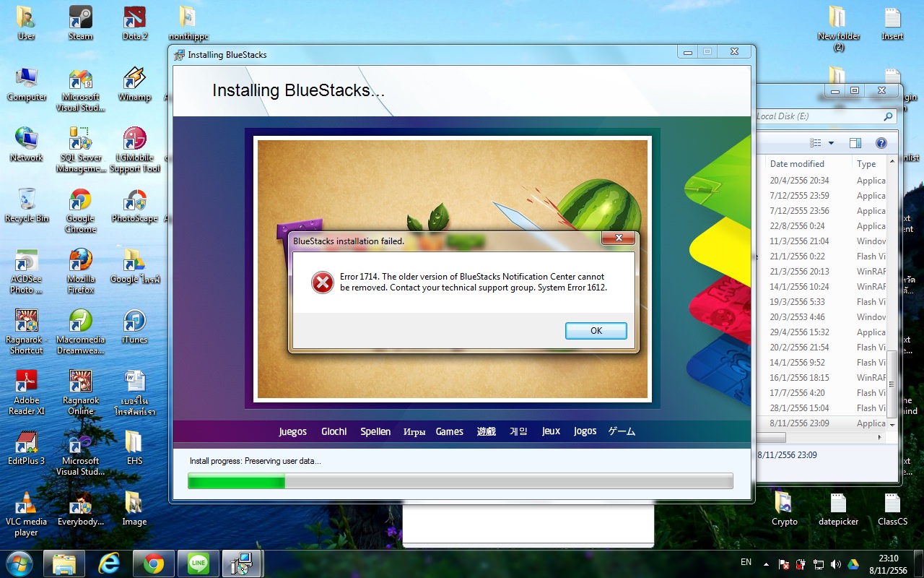Screen dimensions: 924x578
Task: Select the ACDSee Photo desktop shortcut
Action: pyautogui.click(x=27, y=272)
